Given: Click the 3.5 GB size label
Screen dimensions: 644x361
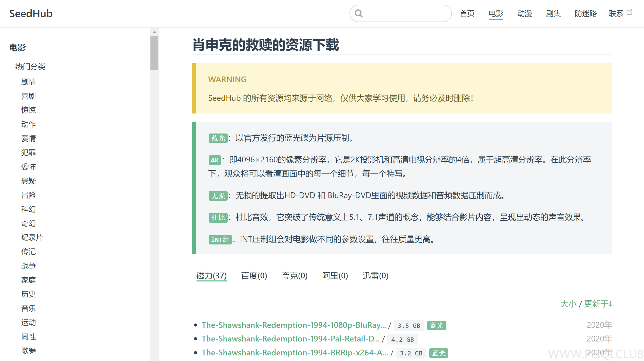Looking at the screenshot, I should (409, 326).
